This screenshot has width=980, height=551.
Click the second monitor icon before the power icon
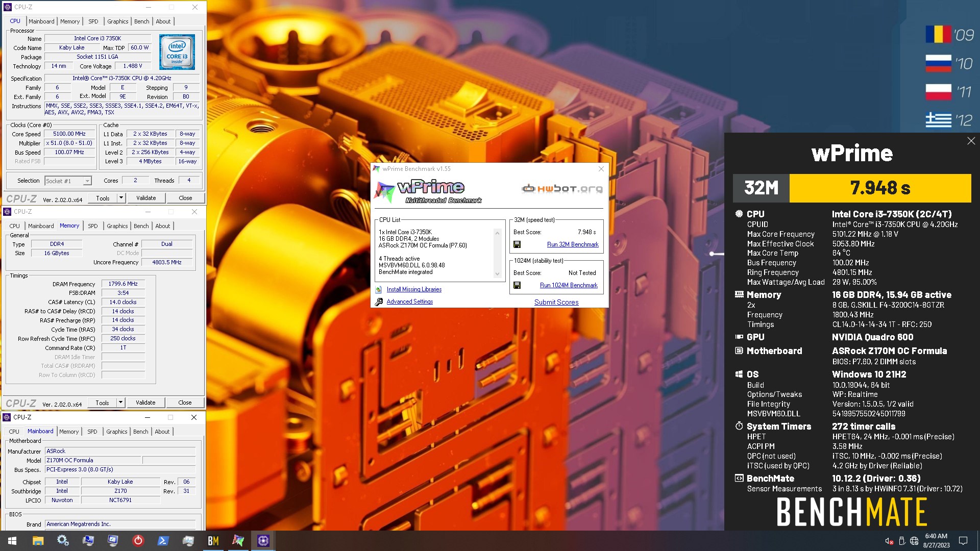click(113, 541)
